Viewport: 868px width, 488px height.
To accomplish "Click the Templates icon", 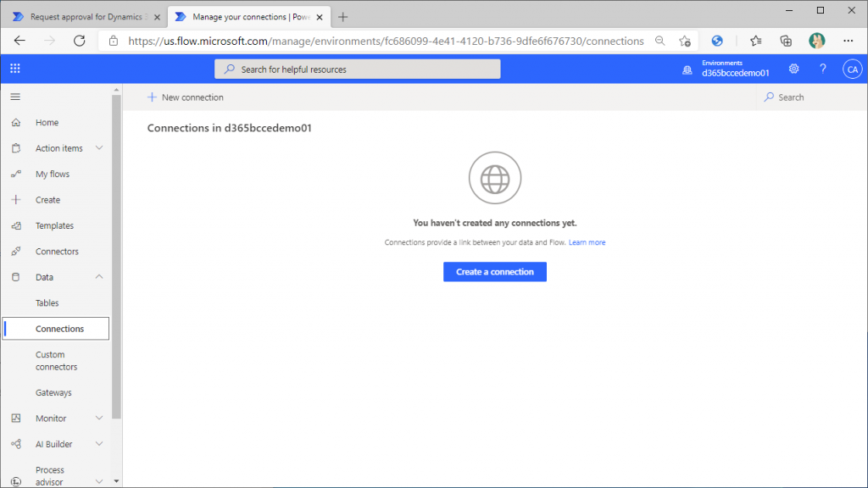I will pyautogui.click(x=16, y=225).
